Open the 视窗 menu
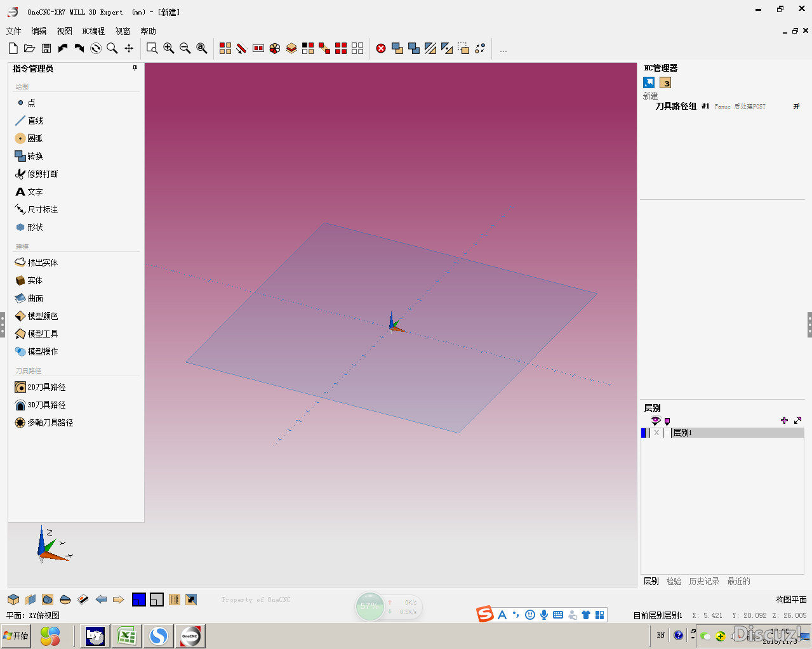Viewport: 812px width, 649px height. pyautogui.click(x=123, y=31)
